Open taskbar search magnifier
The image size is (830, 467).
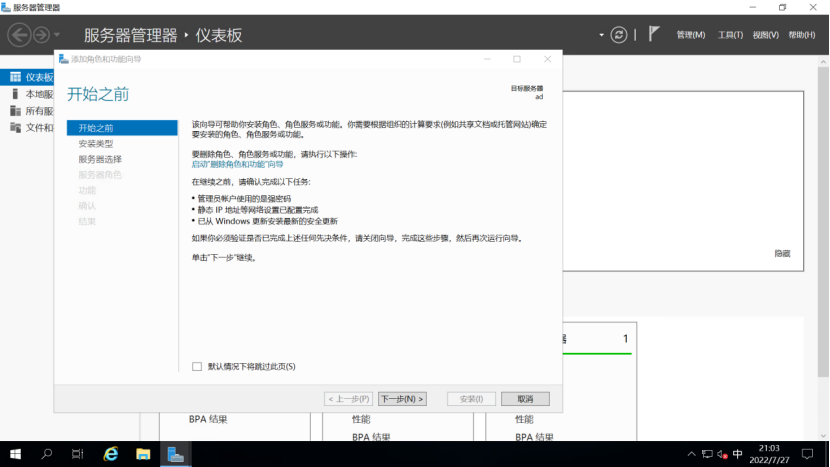tap(47, 454)
